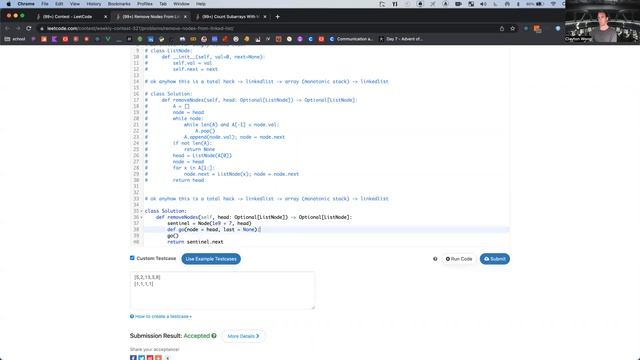
Task: Open the History menu
Action: (93, 4)
